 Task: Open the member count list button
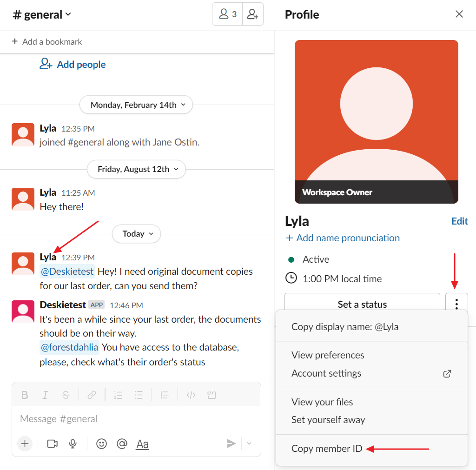228,14
